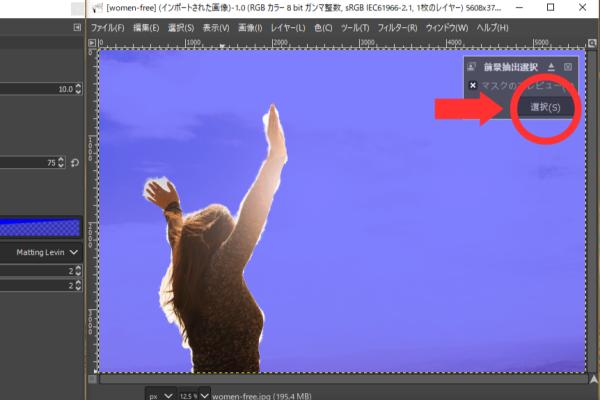Open the 編集(E) menu
Screen dimensions: 600x400
[146, 28]
